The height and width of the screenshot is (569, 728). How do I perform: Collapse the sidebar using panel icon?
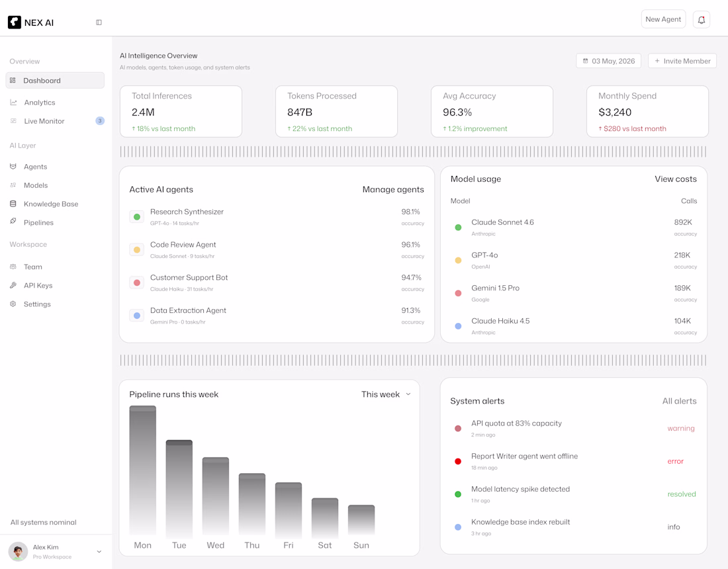99,22
